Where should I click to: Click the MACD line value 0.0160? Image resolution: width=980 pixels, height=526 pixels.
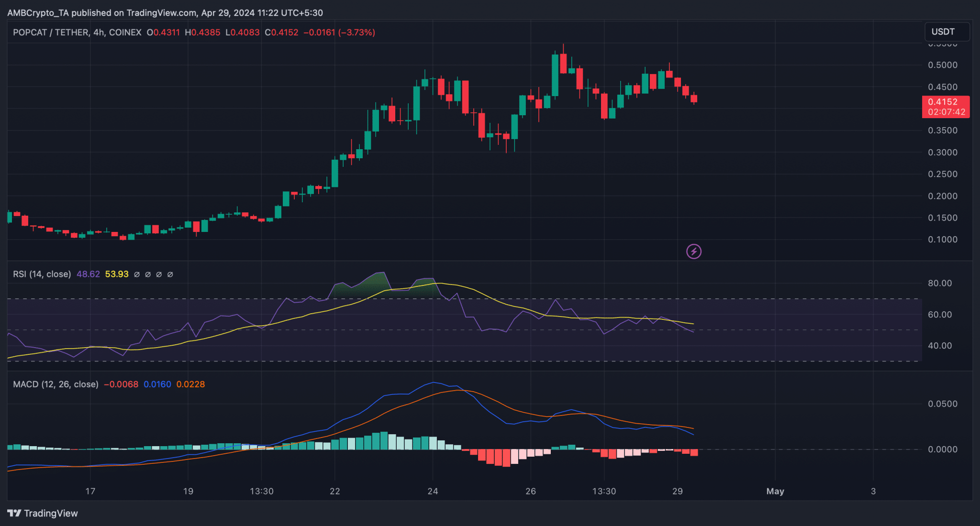[x=157, y=384]
